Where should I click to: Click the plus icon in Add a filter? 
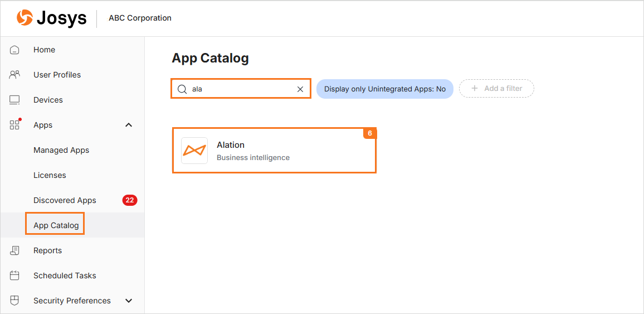coord(475,88)
